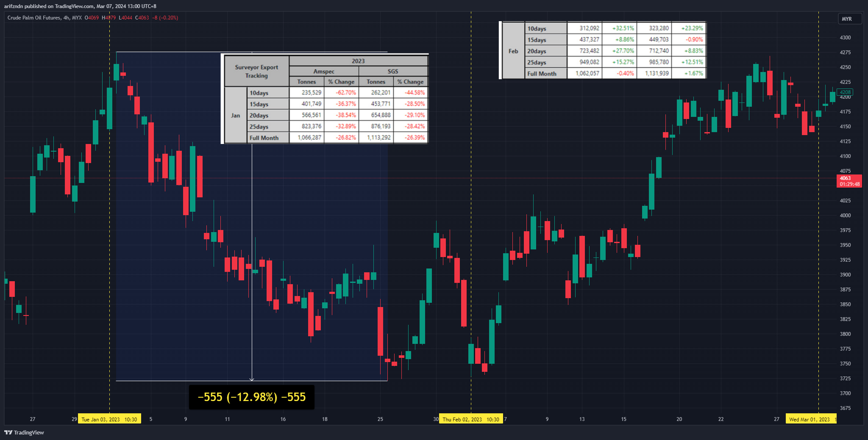Click the Surveyor Export Tracking table header
This screenshot has height=440, width=868.
point(256,72)
